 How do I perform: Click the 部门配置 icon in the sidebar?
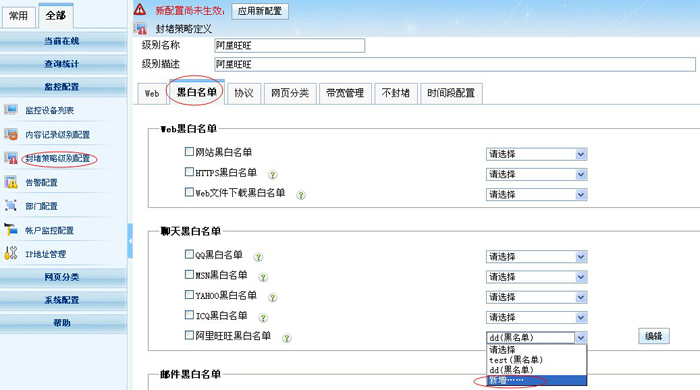pyautogui.click(x=11, y=206)
